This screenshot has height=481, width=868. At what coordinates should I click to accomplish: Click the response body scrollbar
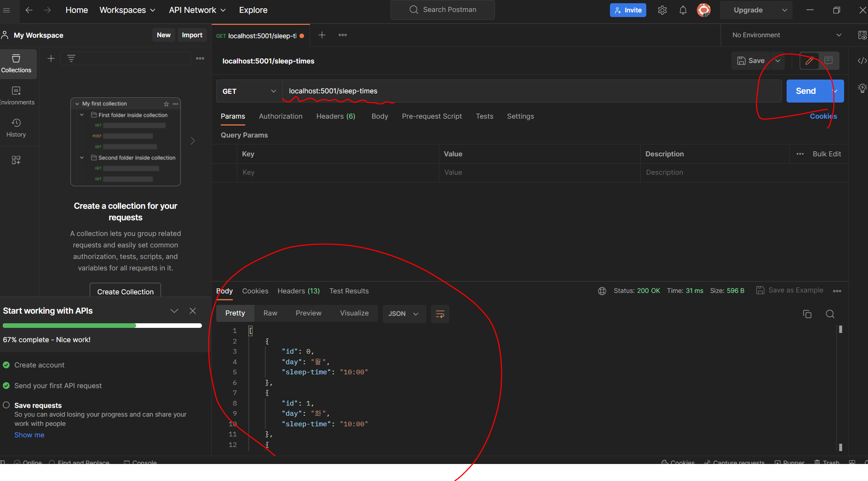[840, 389]
